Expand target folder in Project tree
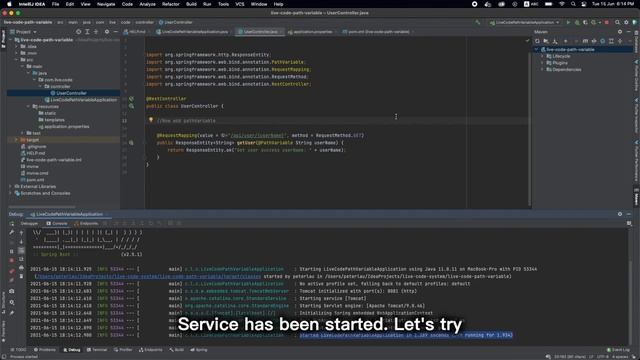Screen dimensions: 640x360 pos(17,140)
